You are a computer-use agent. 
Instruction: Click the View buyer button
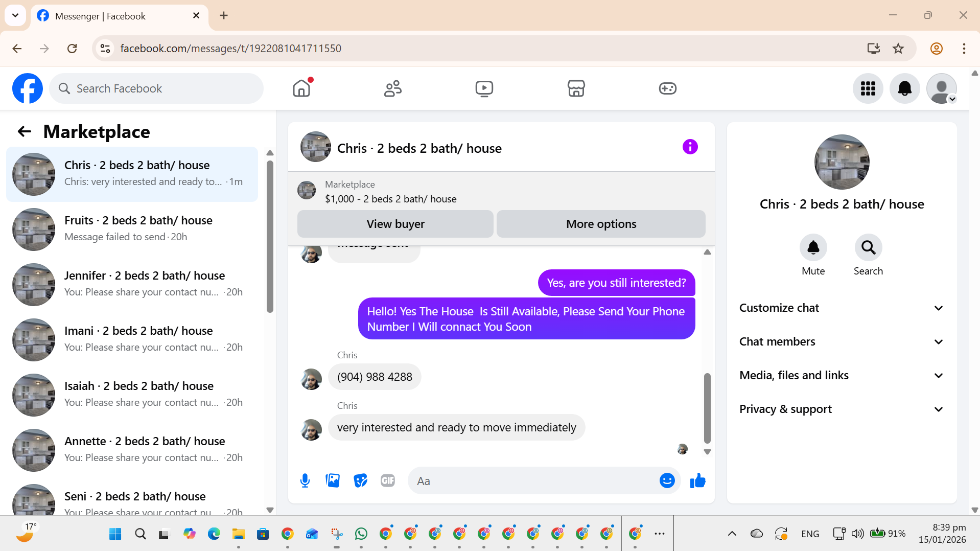[395, 224]
